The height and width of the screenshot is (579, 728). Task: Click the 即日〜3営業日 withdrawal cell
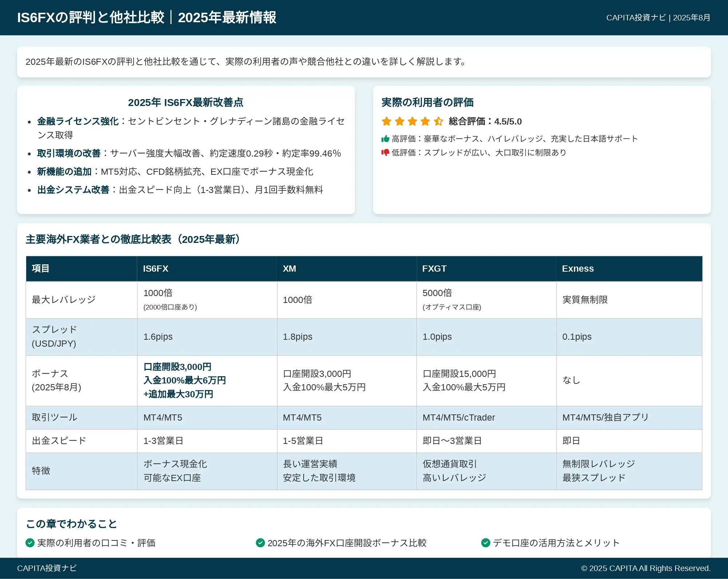(486, 441)
